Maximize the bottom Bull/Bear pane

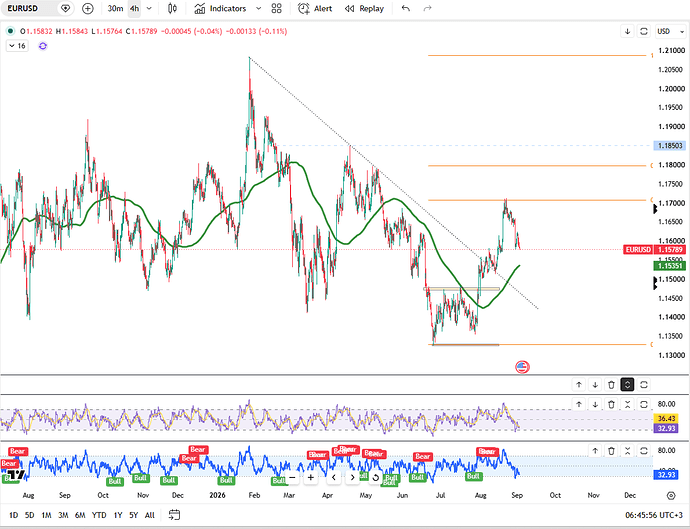point(644,451)
